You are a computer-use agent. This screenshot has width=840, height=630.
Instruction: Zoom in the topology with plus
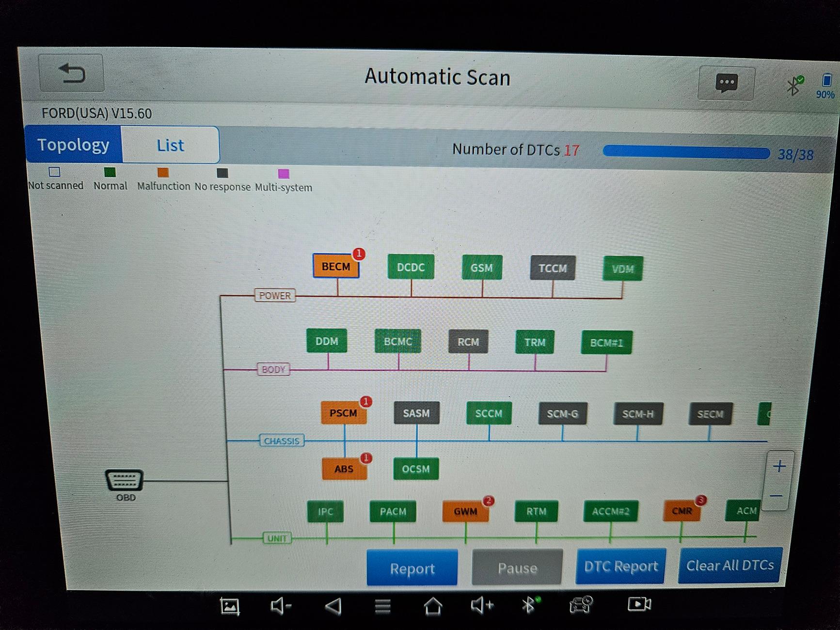(x=779, y=466)
